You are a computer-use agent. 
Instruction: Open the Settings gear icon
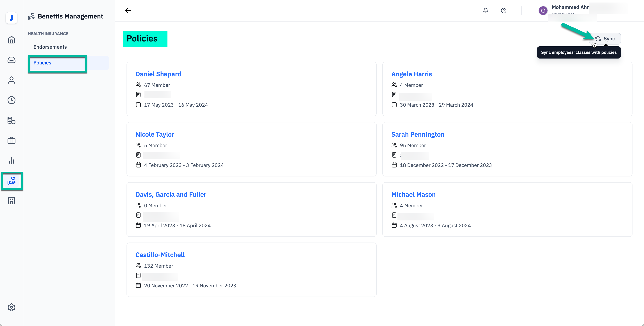(11, 307)
